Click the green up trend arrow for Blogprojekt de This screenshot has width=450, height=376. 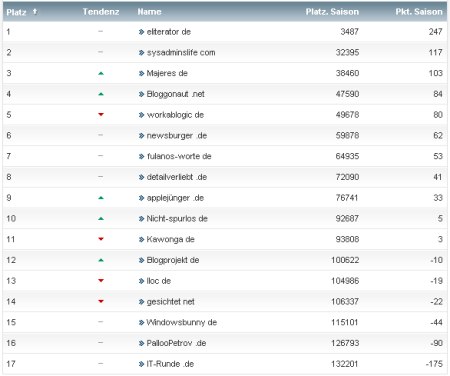coord(101,260)
